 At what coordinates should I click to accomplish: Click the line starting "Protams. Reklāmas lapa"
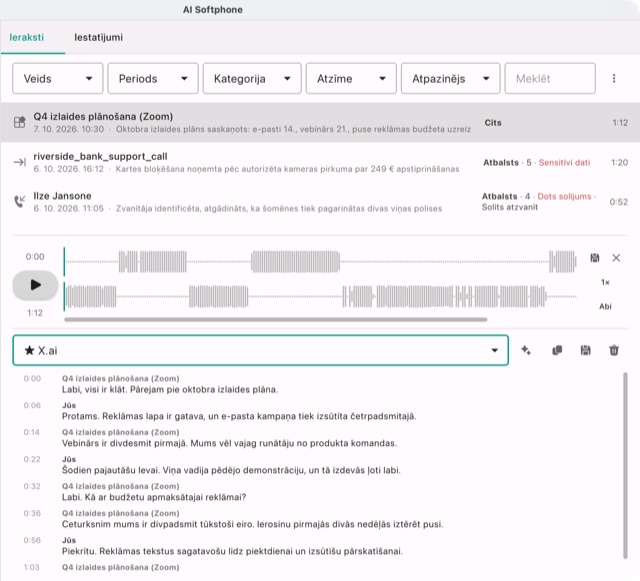coord(239,416)
